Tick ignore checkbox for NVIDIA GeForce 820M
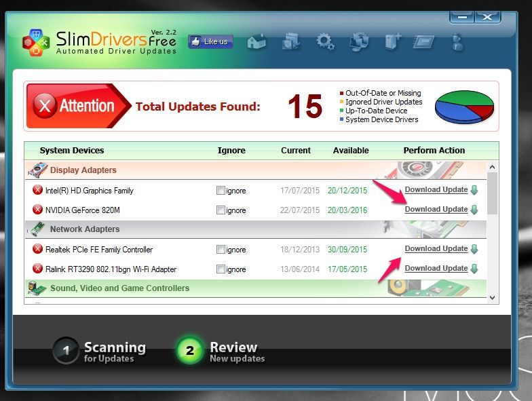This screenshot has width=532, height=401. 221,210
